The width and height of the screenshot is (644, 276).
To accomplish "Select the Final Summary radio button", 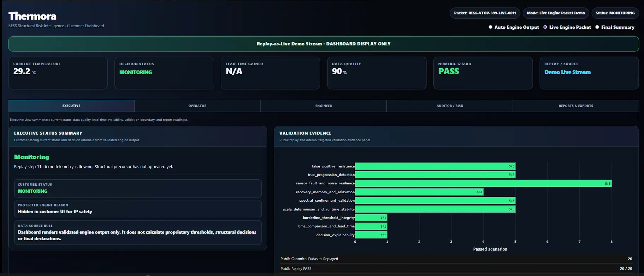I will (597, 27).
